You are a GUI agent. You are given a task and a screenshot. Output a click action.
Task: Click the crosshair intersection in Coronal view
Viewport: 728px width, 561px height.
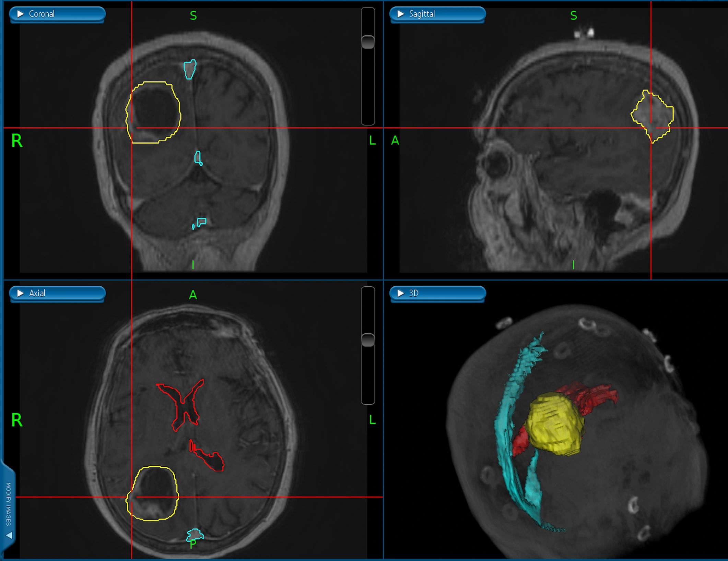point(132,128)
